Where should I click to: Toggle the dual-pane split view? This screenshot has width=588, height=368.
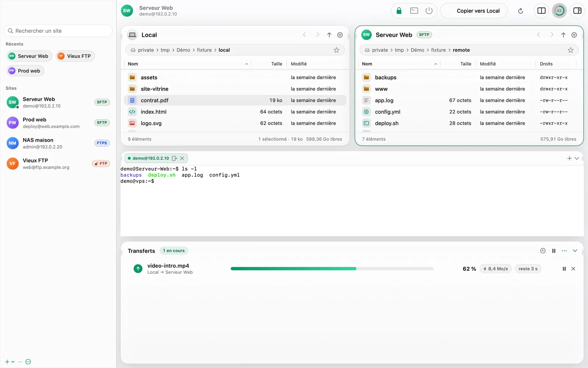(x=541, y=11)
